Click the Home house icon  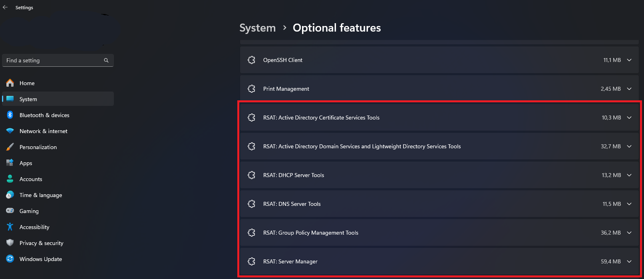10,83
